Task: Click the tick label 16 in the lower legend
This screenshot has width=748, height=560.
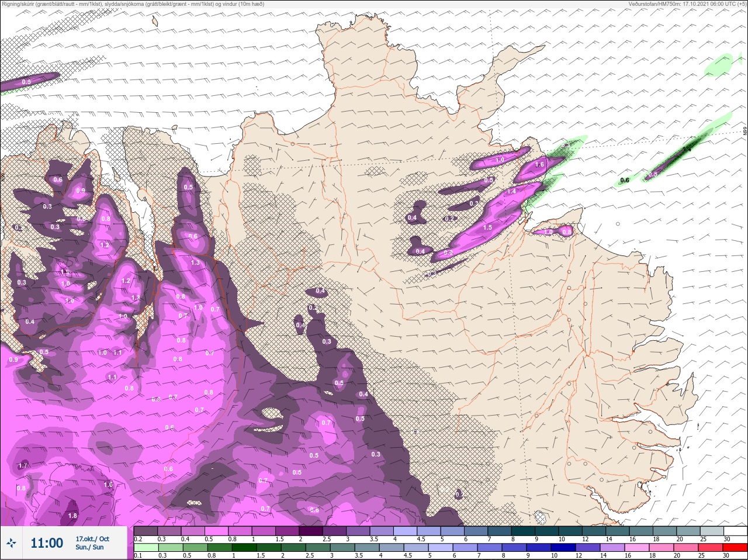Action: [628, 555]
